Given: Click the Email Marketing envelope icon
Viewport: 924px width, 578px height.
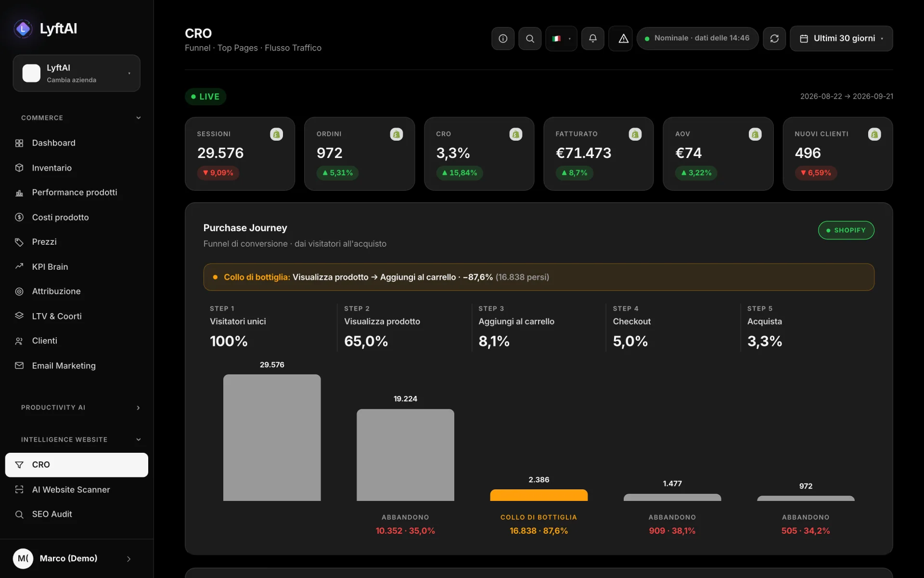Looking at the screenshot, I should pos(19,366).
